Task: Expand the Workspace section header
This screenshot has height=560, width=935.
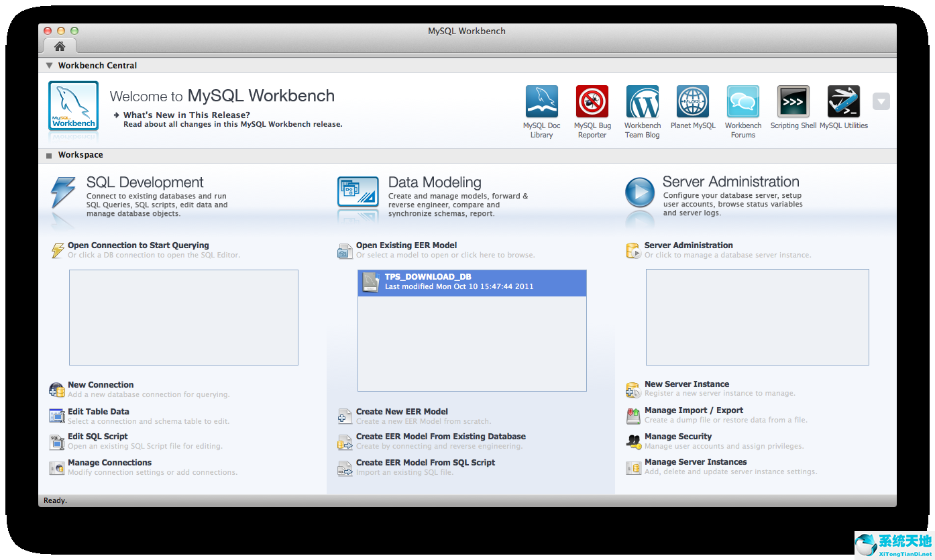Action: [x=48, y=155]
